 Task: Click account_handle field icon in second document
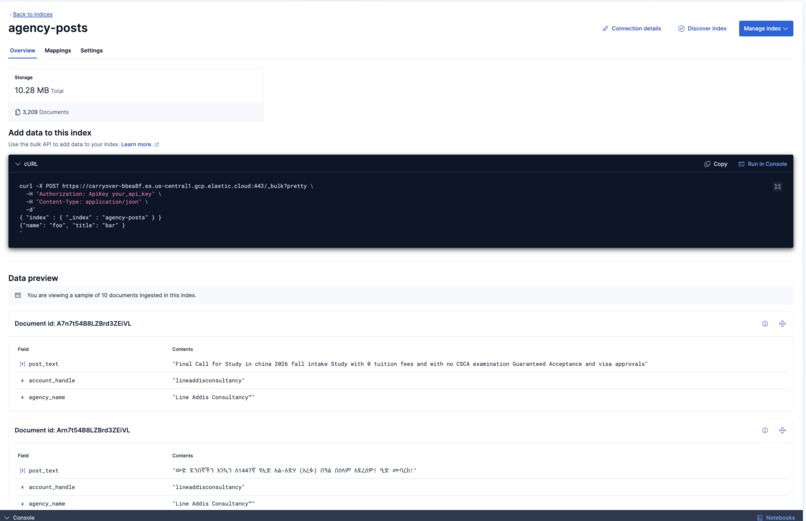(22, 487)
